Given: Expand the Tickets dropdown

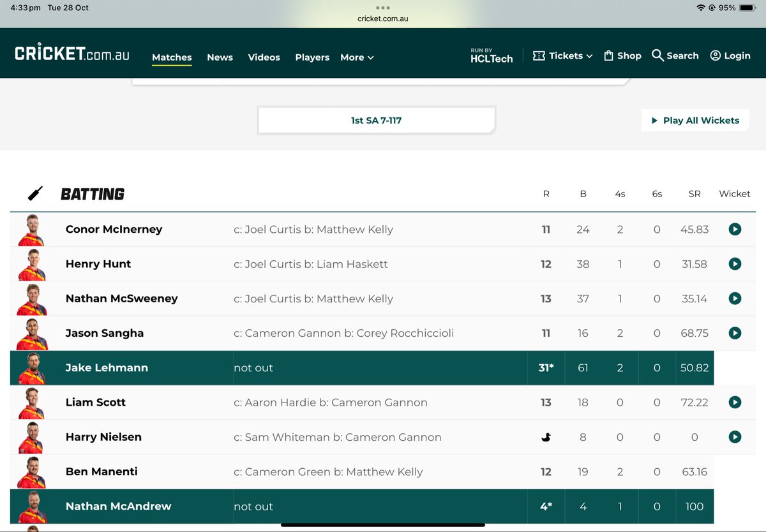Looking at the screenshot, I should tap(562, 55).
